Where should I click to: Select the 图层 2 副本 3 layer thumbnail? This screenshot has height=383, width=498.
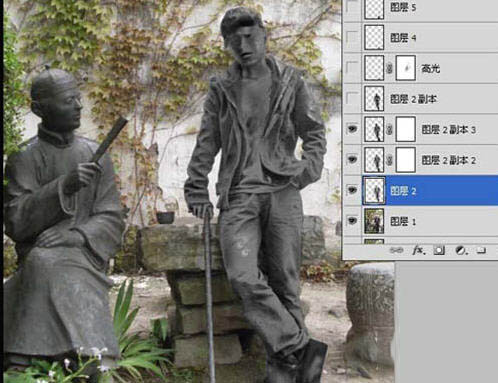[x=374, y=129]
